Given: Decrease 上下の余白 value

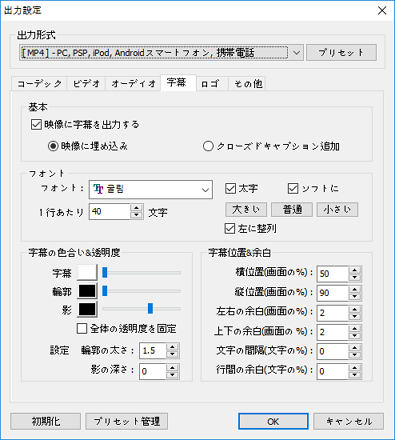Looking at the screenshot, I should (355, 336).
